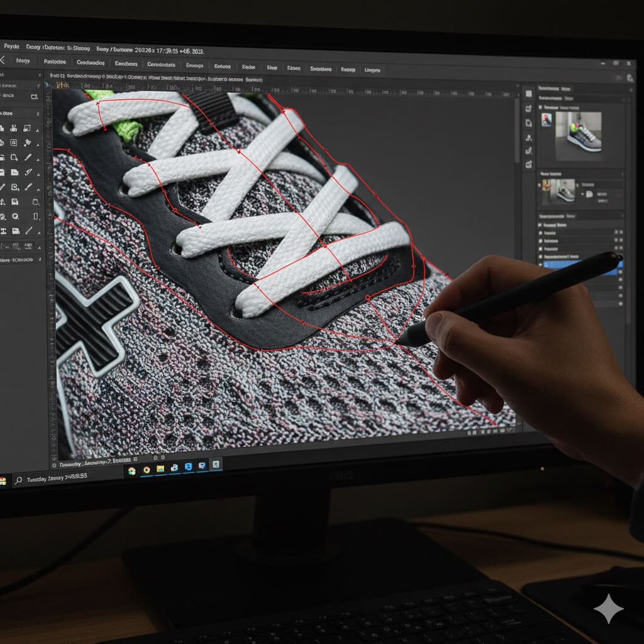Click the back arrow at top-left of the app

[x=2, y=60]
